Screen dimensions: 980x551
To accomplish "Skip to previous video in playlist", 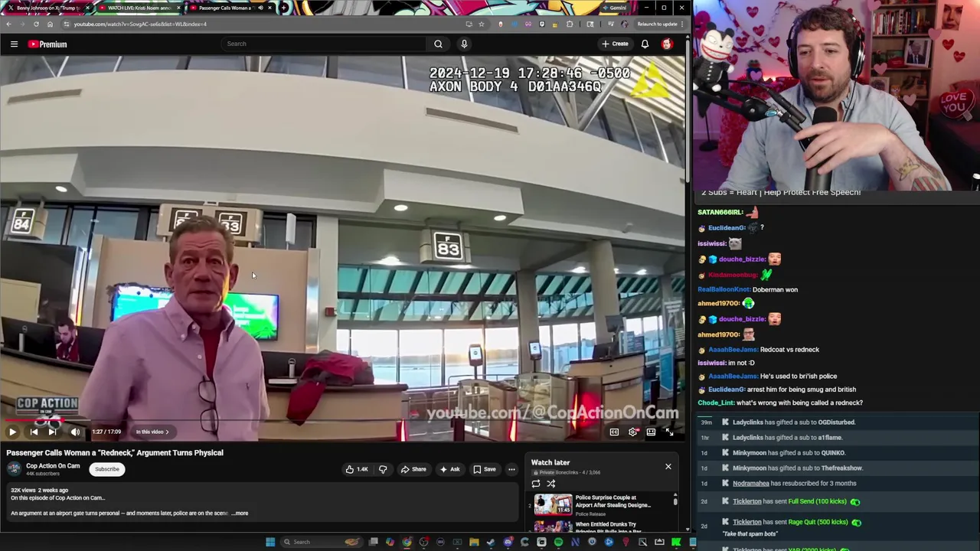I will pyautogui.click(x=34, y=432).
